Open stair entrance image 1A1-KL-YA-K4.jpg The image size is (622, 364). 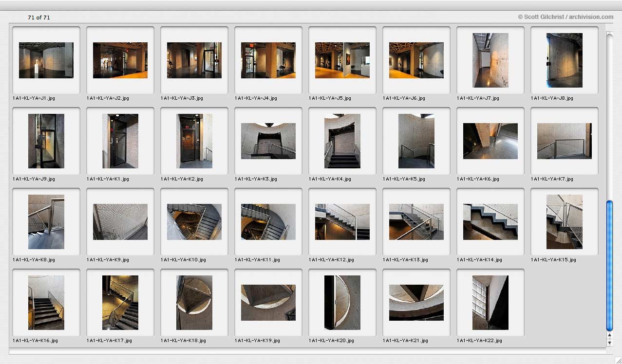point(342,141)
